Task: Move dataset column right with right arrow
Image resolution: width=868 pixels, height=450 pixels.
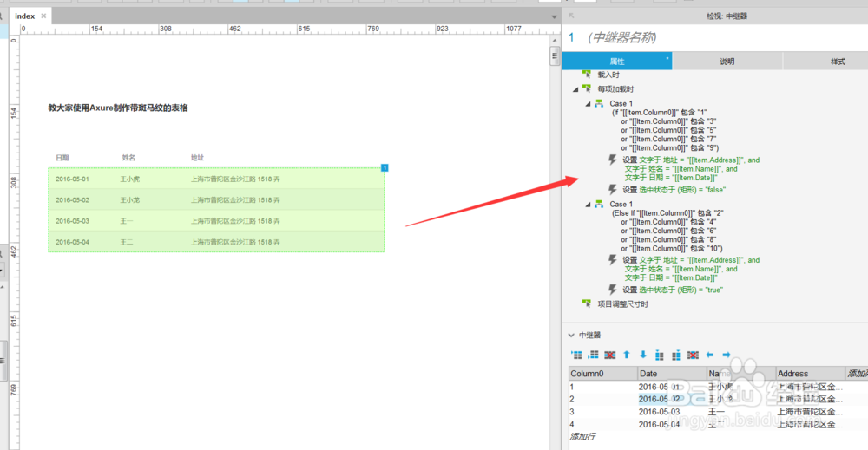Action: pyautogui.click(x=727, y=355)
